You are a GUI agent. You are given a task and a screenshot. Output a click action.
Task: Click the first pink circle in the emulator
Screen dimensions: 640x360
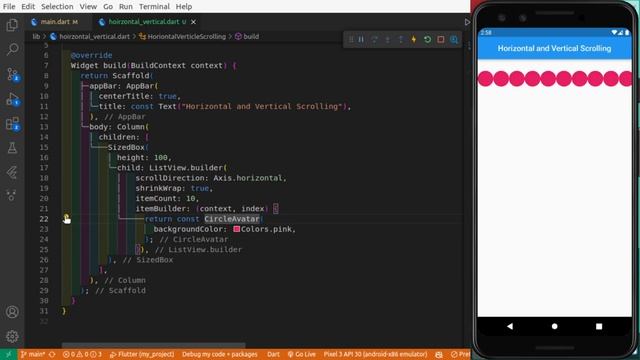point(485,79)
